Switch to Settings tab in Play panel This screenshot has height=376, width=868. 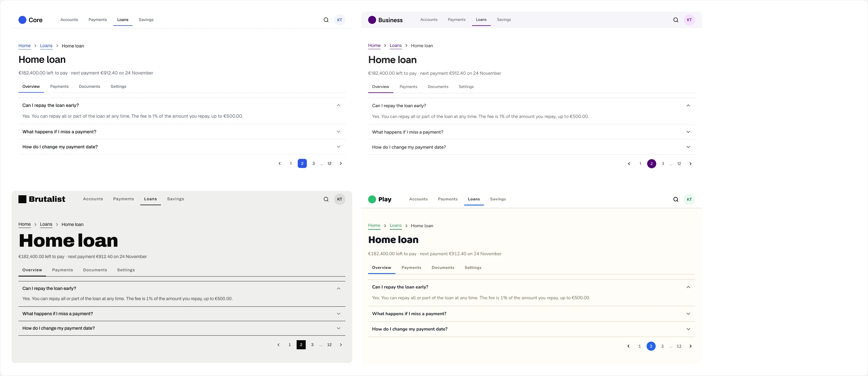[x=473, y=268]
